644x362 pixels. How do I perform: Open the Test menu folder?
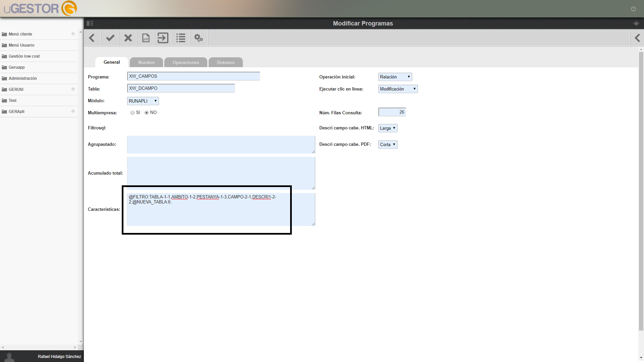pyautogui.click(x=39, y=101)
